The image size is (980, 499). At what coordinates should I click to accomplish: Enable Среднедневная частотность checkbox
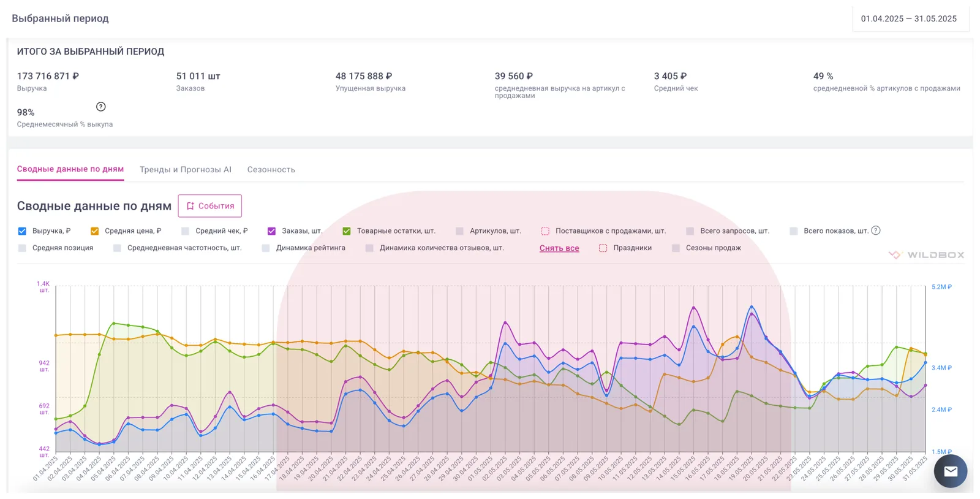pyautogui.click(x=117, y=248)
